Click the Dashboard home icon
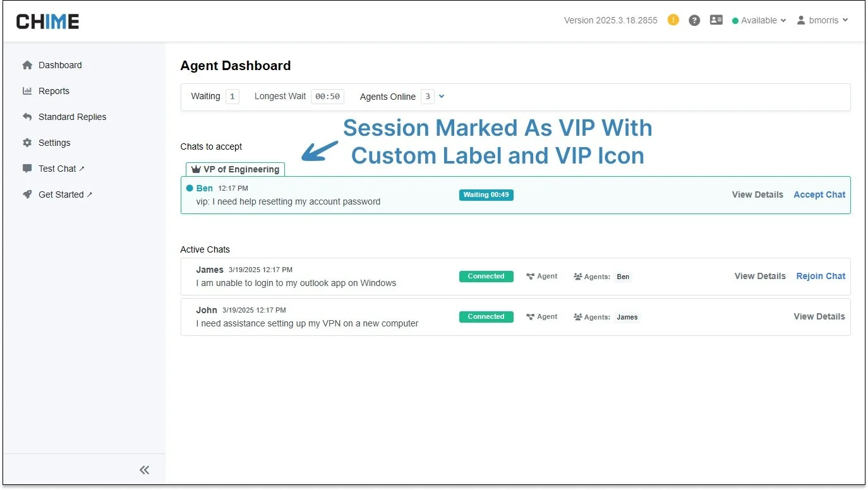Viewport: 868px width, 490px height. tap(27, 65)
